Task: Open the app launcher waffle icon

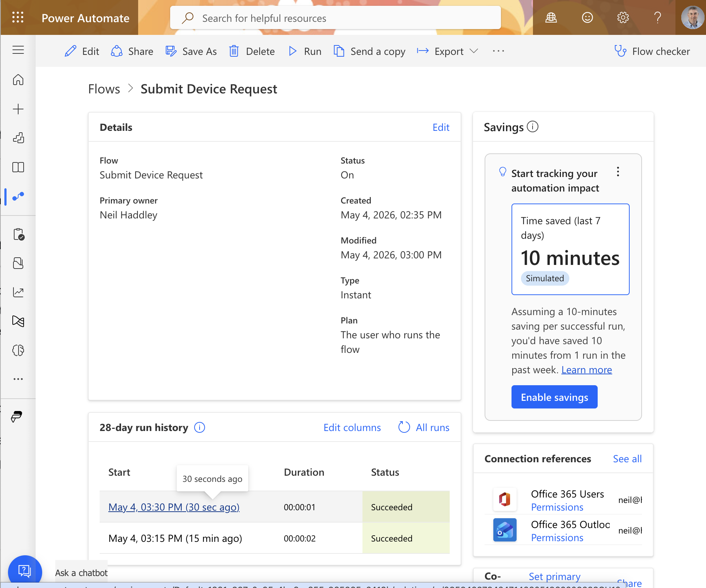Action: (18, 17)
